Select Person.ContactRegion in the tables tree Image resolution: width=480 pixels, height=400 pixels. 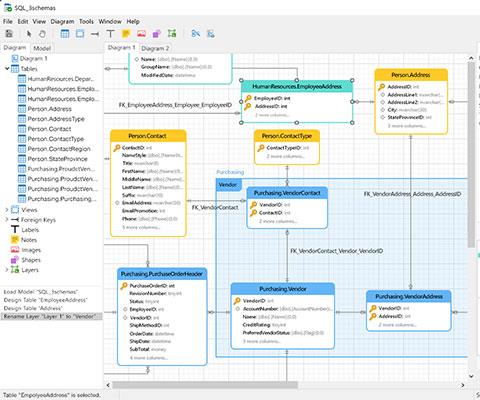[x=59, y=149]
